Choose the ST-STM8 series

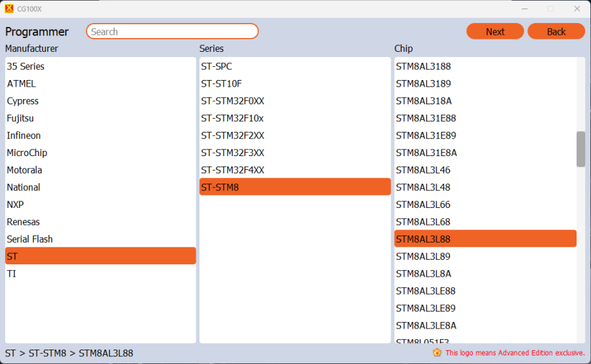point(221,188)
